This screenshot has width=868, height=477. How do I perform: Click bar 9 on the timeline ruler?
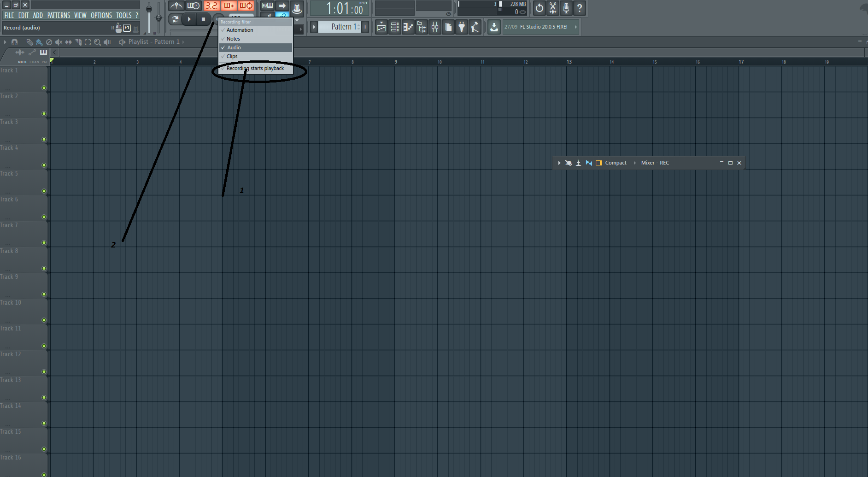pos(396,62)
